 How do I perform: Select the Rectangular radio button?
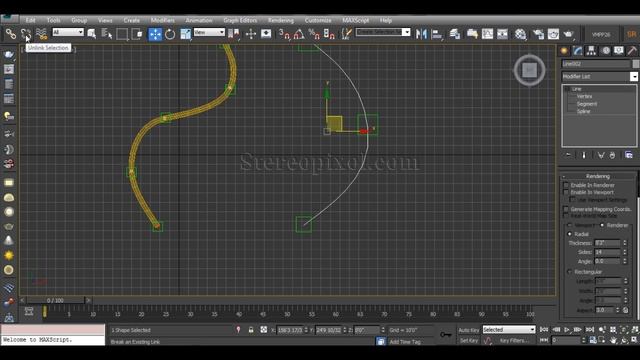tap(569, 272)
